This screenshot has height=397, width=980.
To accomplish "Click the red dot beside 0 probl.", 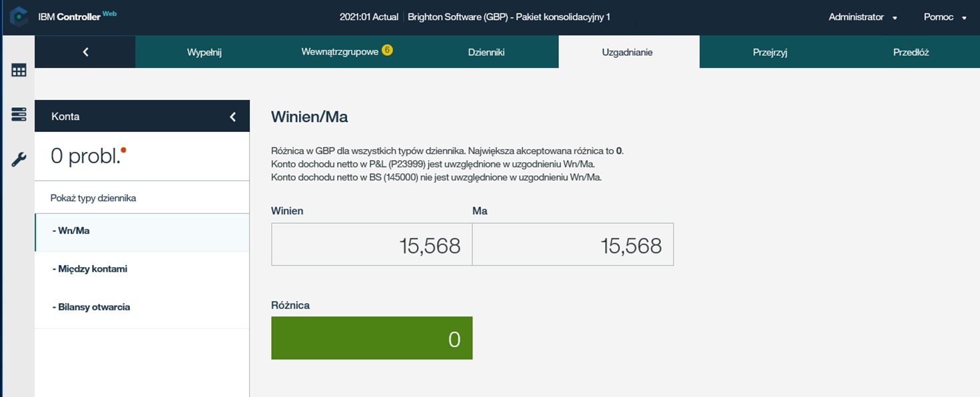I will (123, 150).
